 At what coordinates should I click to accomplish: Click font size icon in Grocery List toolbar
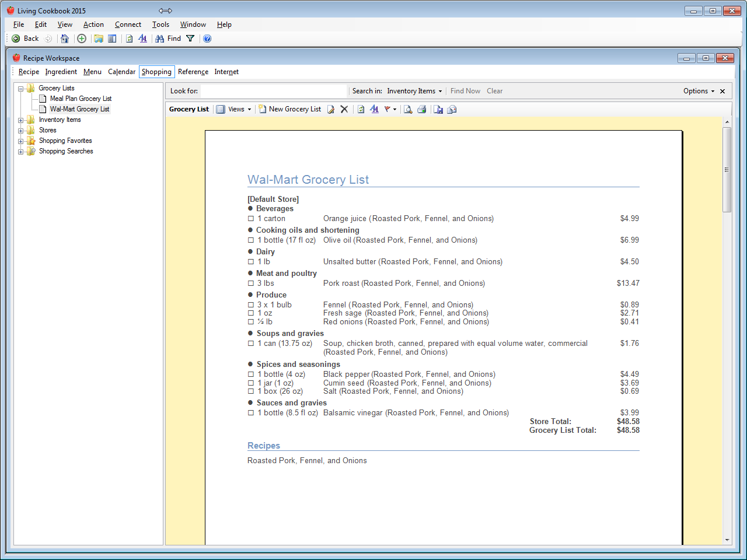[x=374, y=109]
